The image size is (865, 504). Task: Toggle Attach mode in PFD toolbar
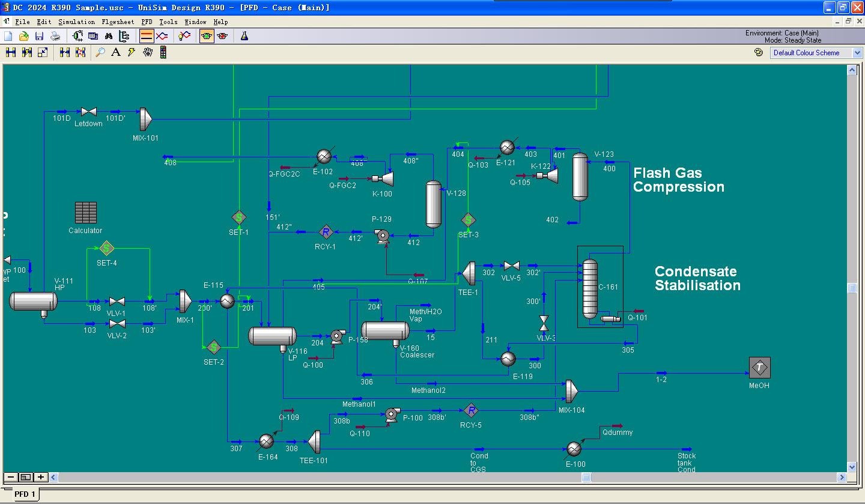pyautogui.click(x=11, y=53)
